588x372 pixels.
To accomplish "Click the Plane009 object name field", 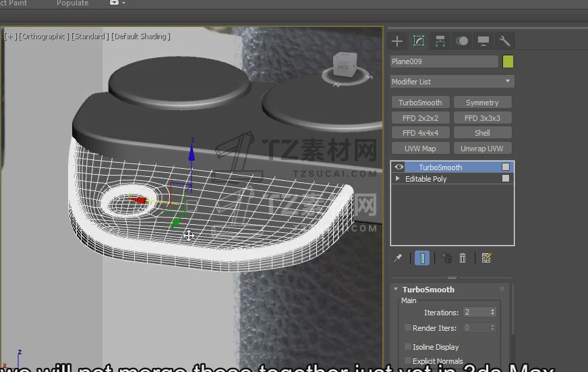I will click(x=444, y=61).
